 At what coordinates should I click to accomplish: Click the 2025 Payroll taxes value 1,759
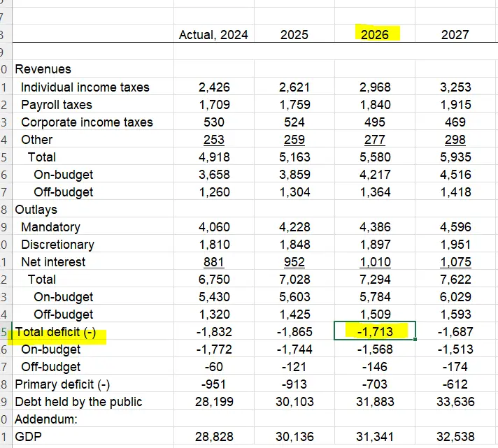293,105
